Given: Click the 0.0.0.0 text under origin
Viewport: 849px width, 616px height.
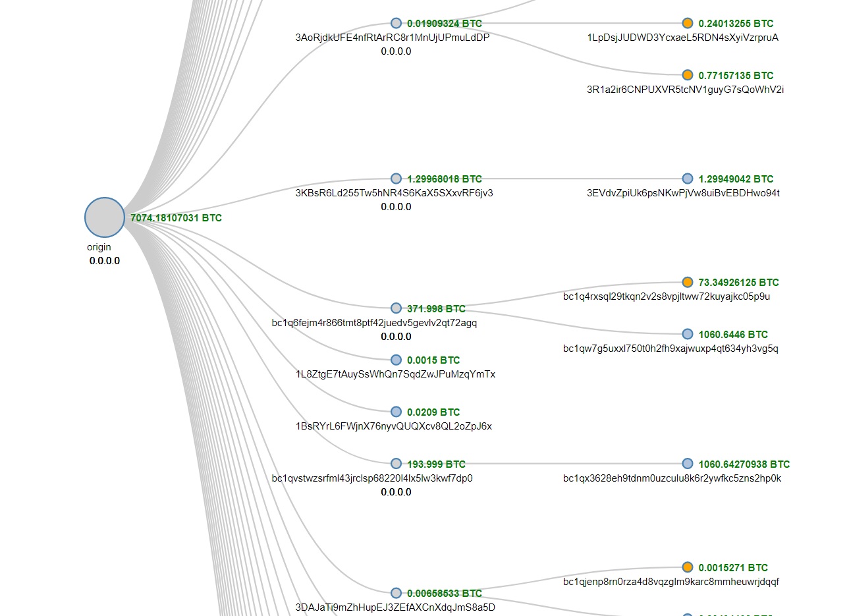Looking at the screenshot, I should tap(105, 261).
